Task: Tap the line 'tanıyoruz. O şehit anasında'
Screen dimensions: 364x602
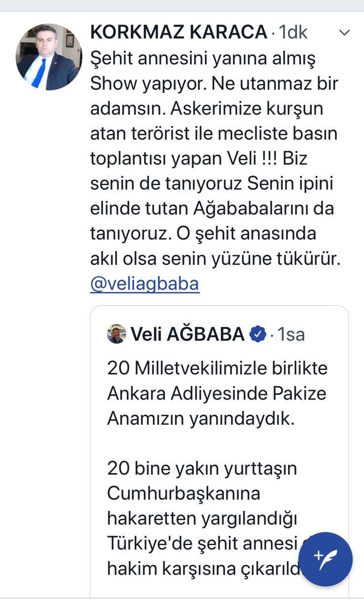Action: point(203,233)
